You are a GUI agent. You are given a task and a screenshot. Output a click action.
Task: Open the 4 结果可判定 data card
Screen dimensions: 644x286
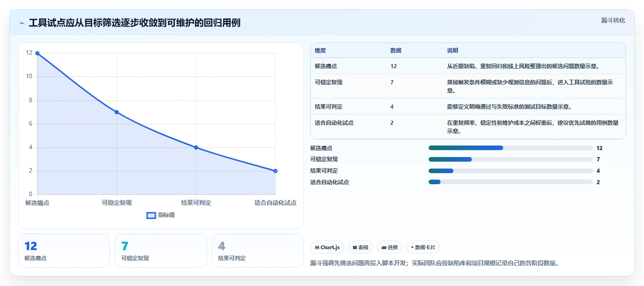pos(257,251)
